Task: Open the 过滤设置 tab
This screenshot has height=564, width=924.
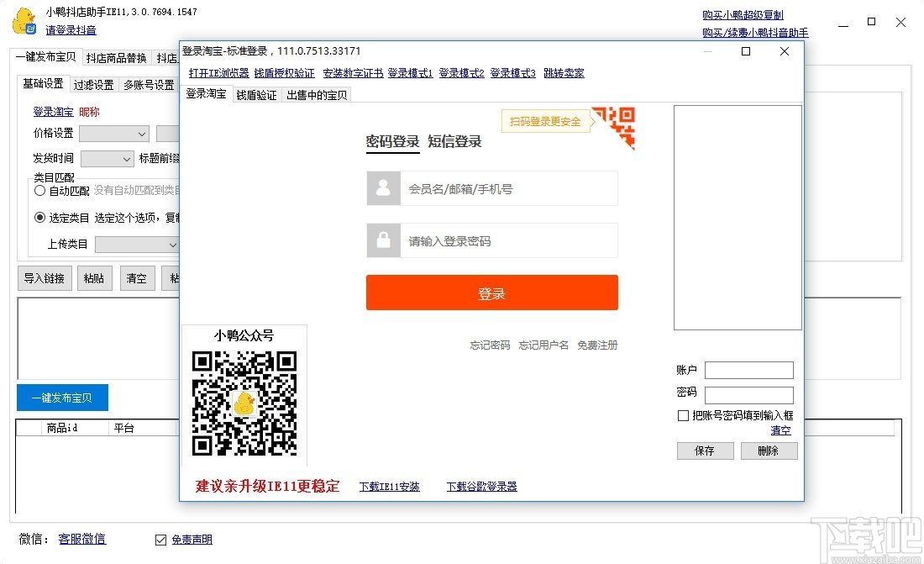Action: pos(94,85)
